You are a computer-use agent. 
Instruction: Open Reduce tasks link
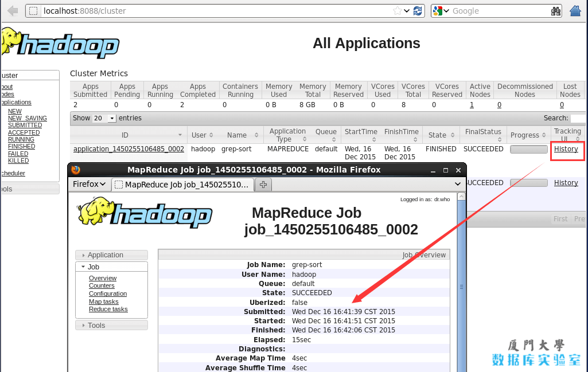108,309
